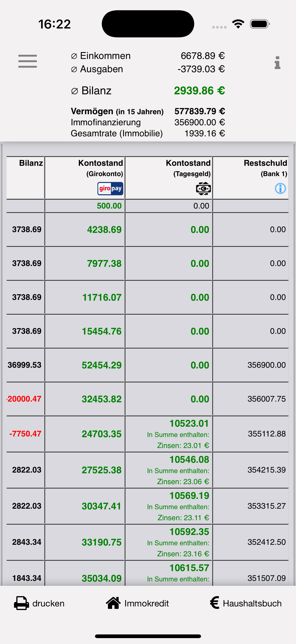The image size is (296, 644).
Task: Tap the Vermögen amount 577839.79 €
Action: [200, 111]
